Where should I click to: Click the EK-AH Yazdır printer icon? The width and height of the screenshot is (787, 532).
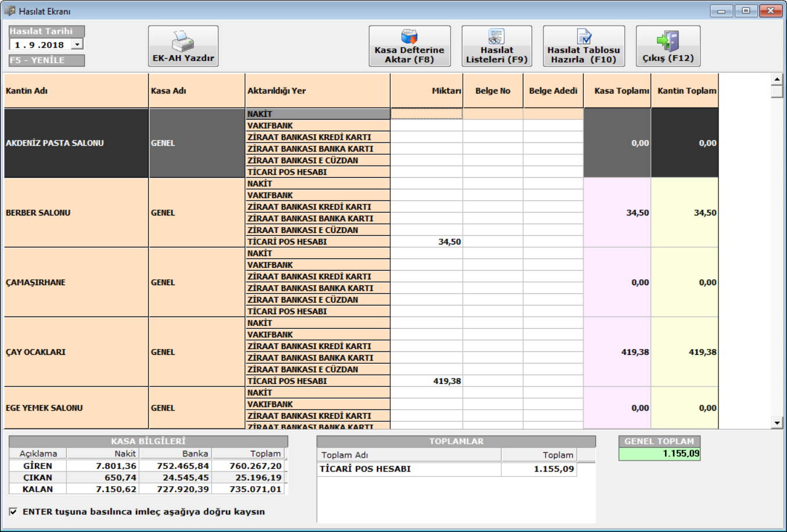click(x=183, y=41)
